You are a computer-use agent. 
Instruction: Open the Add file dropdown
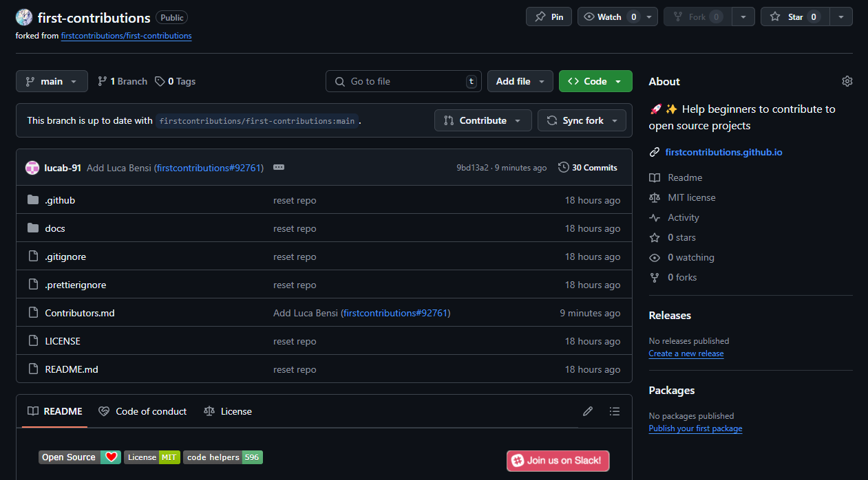click(x=520, y=81)
